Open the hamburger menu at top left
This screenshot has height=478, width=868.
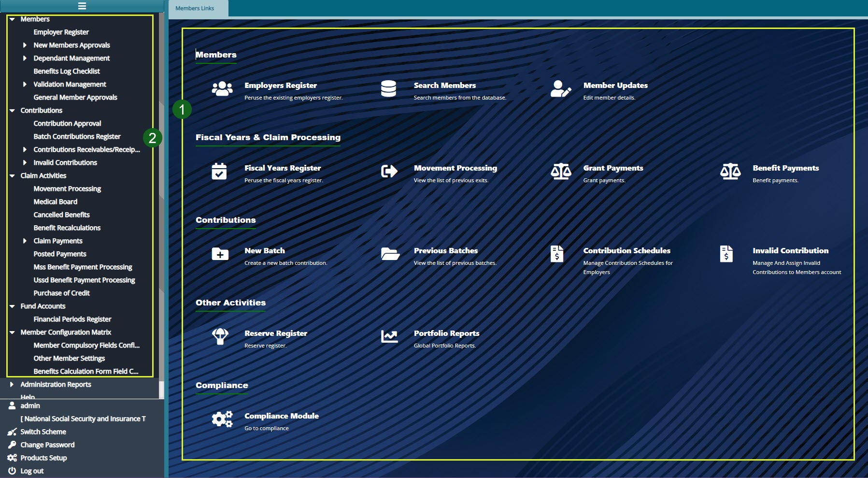click(x=82, y=6)
